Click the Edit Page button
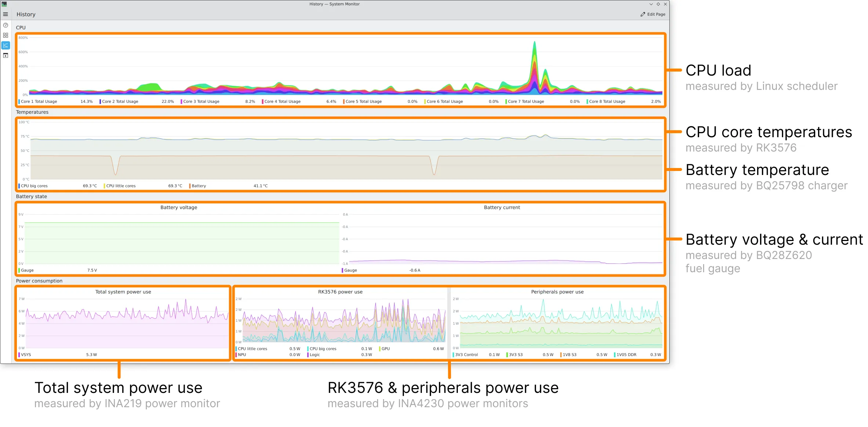This screenshot has height=427, width=868. point(653,14)
